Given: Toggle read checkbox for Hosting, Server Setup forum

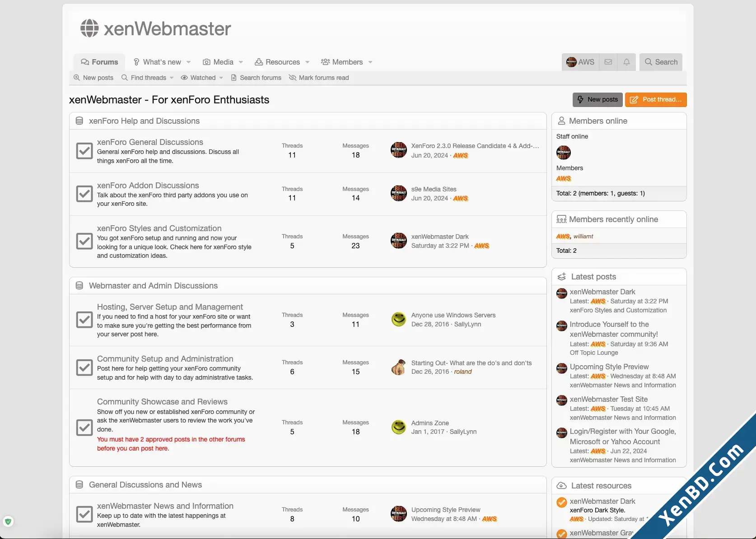Looking at the screenshot, I should point(84,320).
